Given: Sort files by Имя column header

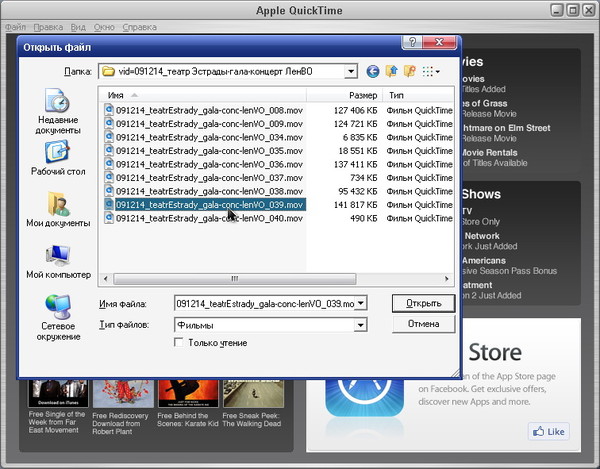Looking at the screenshot, I should coord(203,95).
